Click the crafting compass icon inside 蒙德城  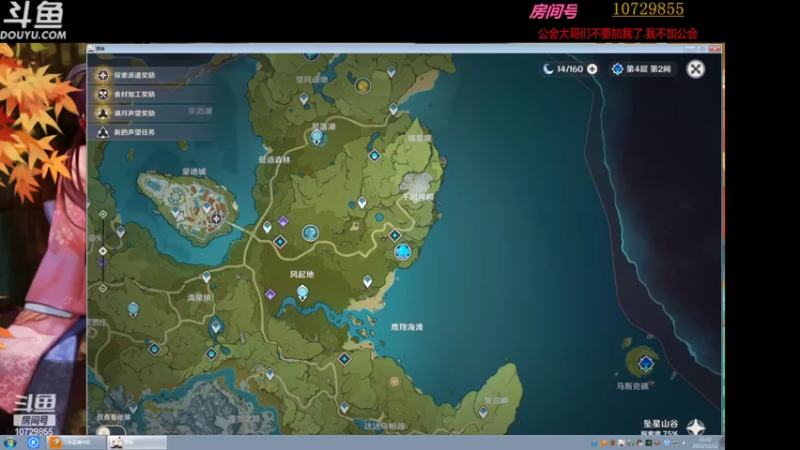point(216,219)
